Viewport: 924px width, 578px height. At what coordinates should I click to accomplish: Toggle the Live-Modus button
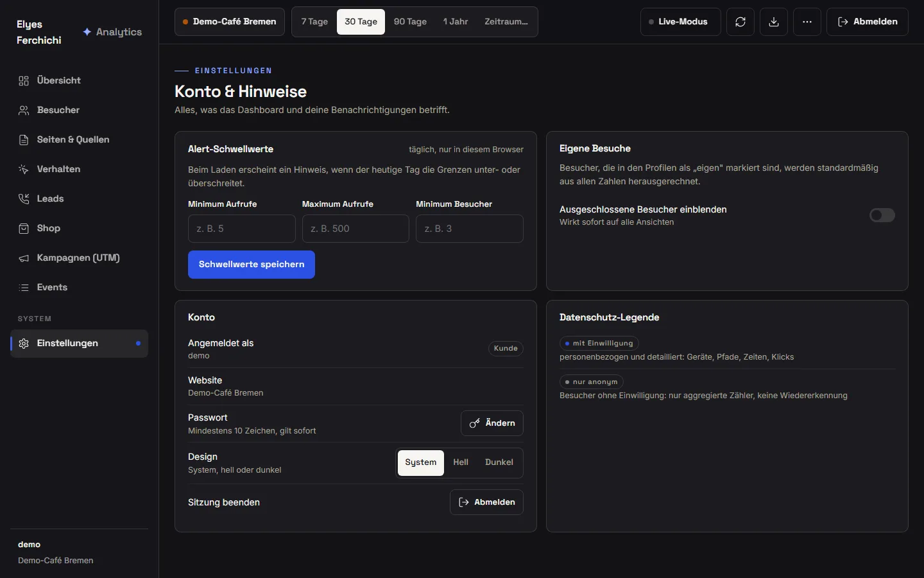pos(681,22)
